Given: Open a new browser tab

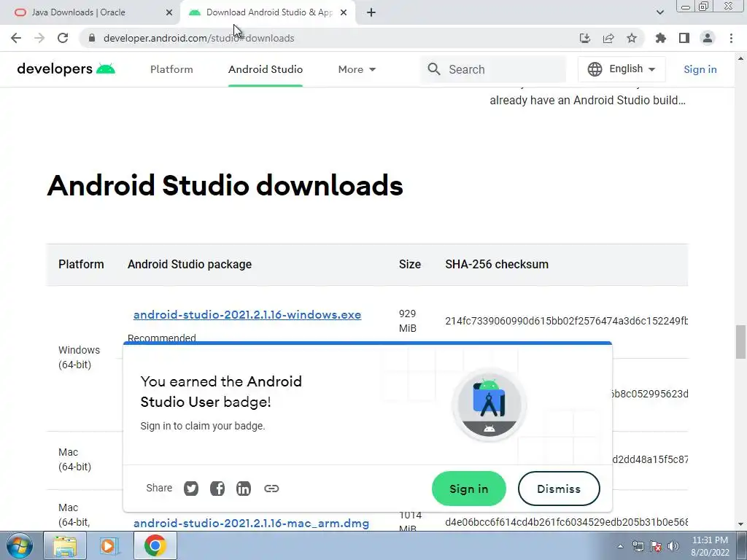Looking at the screenshot, I should pos(371,12).
